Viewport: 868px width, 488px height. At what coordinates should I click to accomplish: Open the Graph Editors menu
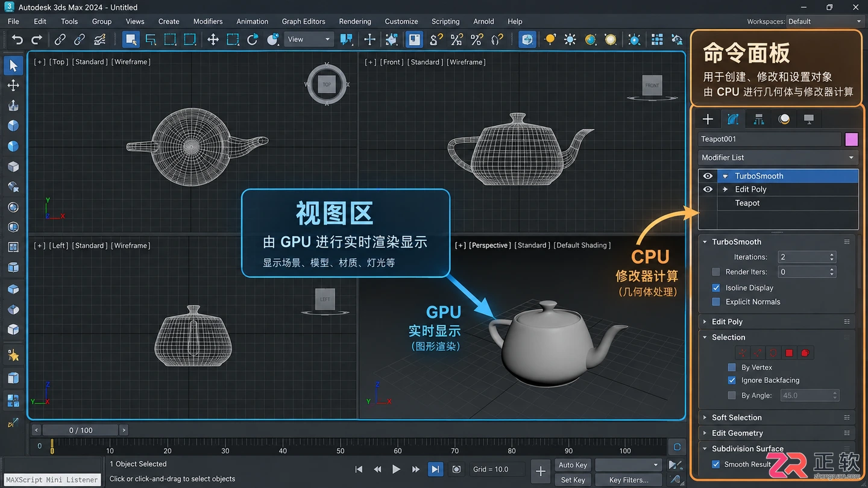tap(303, 21)
